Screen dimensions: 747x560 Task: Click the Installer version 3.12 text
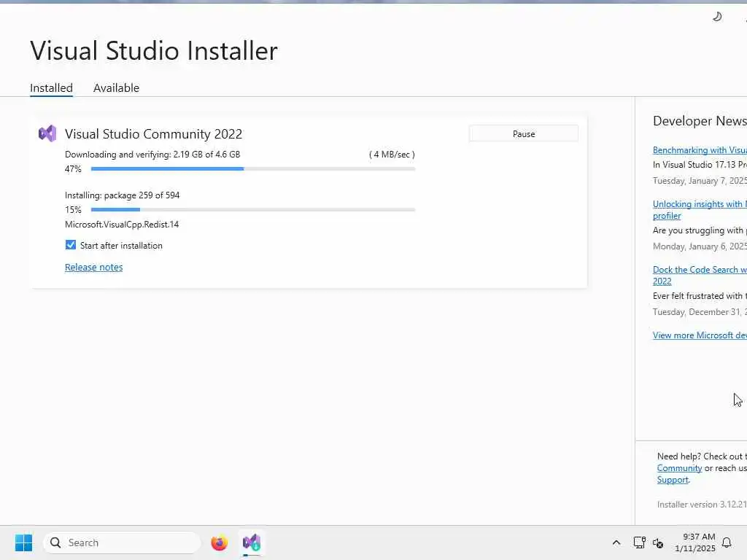pos(702,505)
